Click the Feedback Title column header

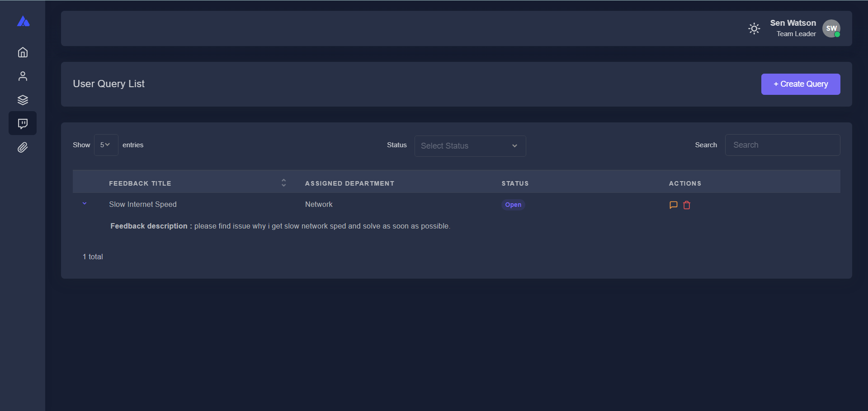(140, 183)
